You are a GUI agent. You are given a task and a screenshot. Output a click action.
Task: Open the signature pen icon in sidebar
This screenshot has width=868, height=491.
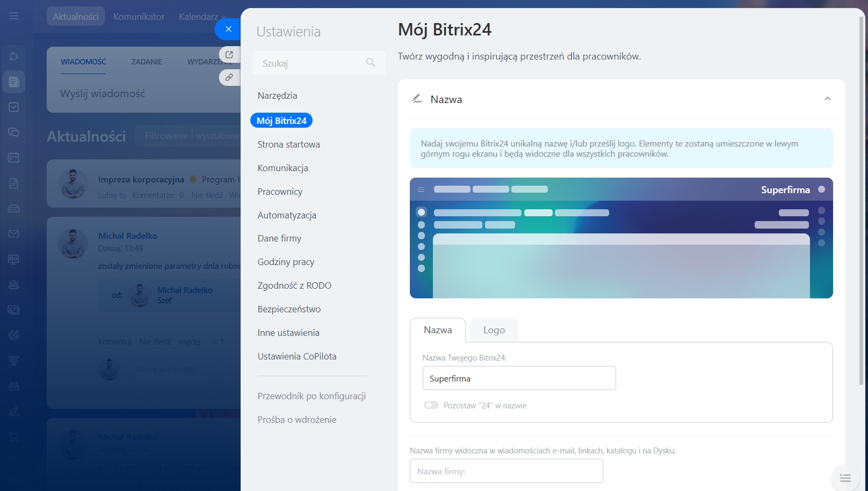click(x=14, y=412)
